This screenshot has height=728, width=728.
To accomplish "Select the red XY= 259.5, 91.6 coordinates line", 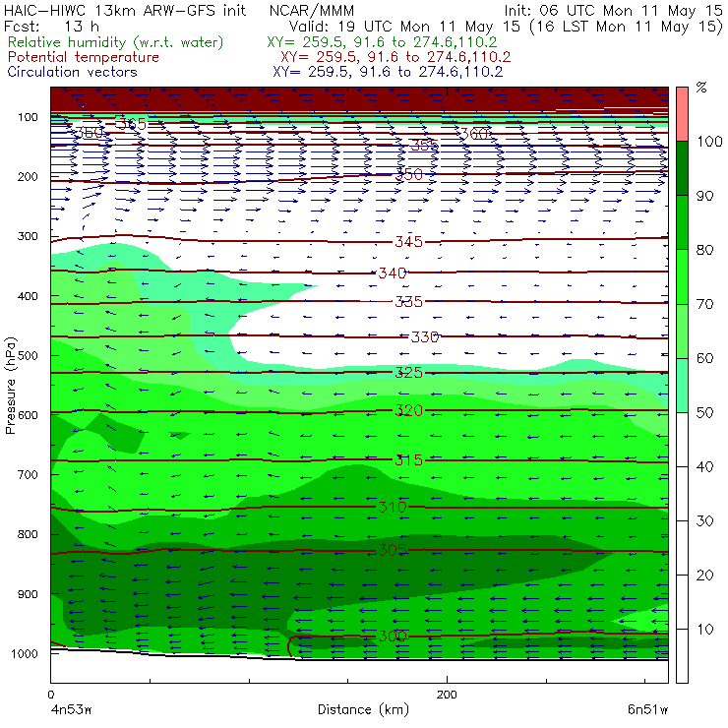I will [x=395, y=57].
